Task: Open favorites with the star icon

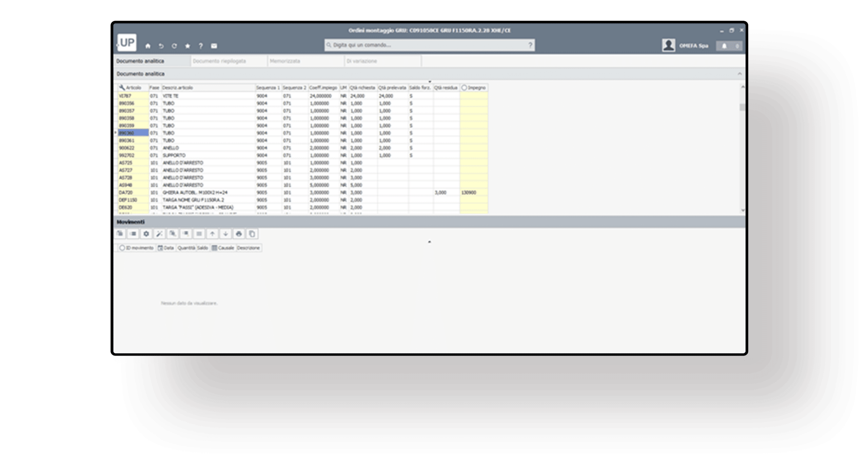Action: coord(188,46)
